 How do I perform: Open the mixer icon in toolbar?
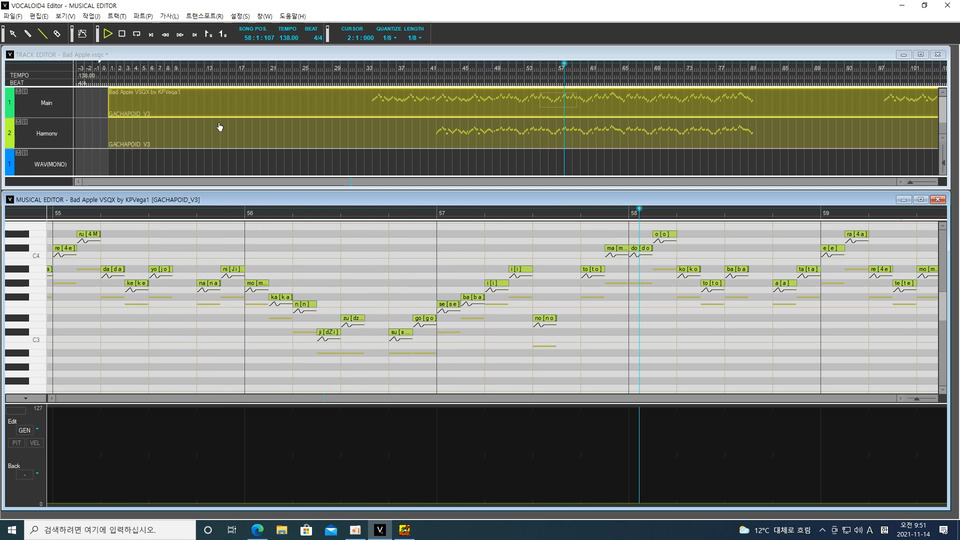(x=83, y=33)
